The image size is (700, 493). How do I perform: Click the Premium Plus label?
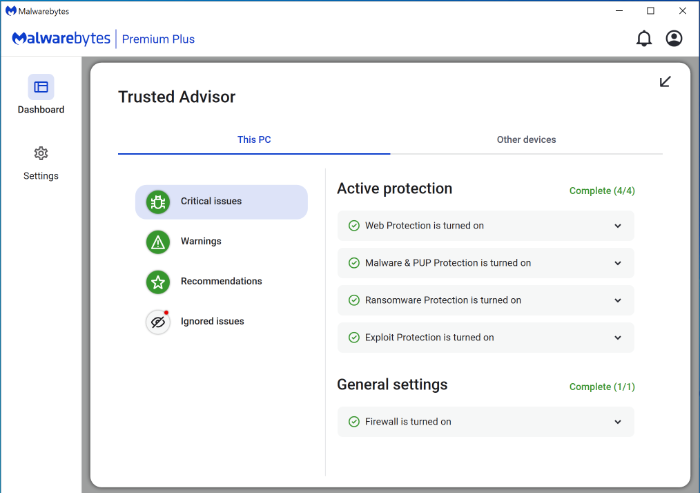point(158,39)
